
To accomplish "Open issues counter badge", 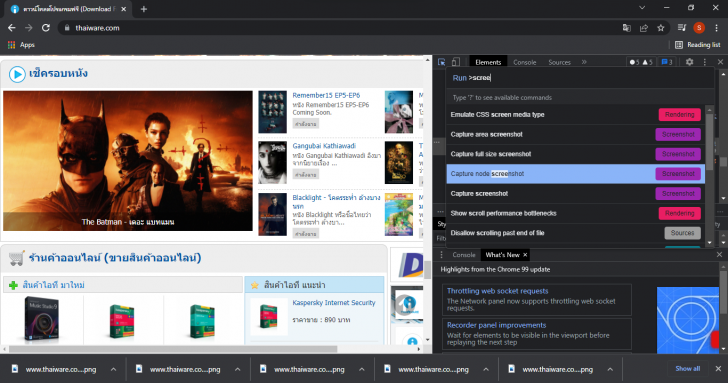I will [667, 62].
